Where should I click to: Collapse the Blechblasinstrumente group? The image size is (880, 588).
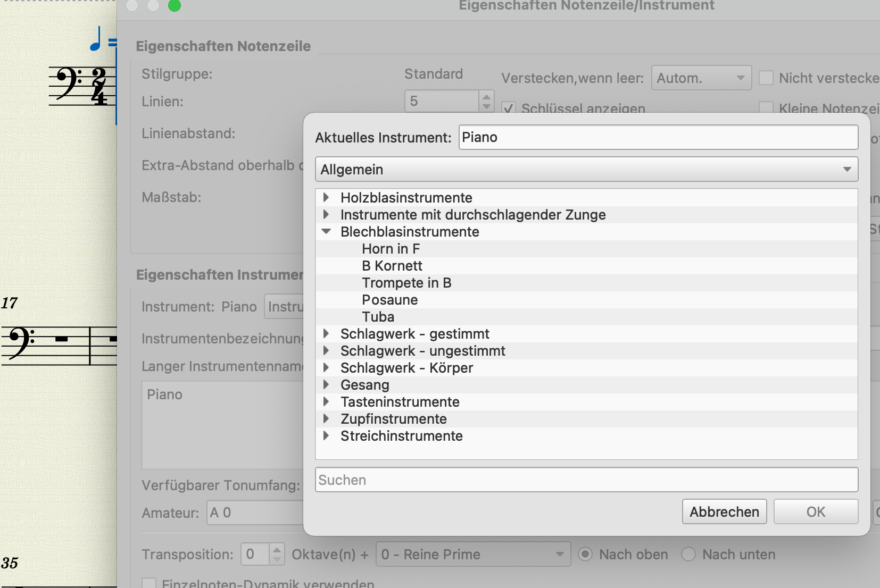[326, 231]
